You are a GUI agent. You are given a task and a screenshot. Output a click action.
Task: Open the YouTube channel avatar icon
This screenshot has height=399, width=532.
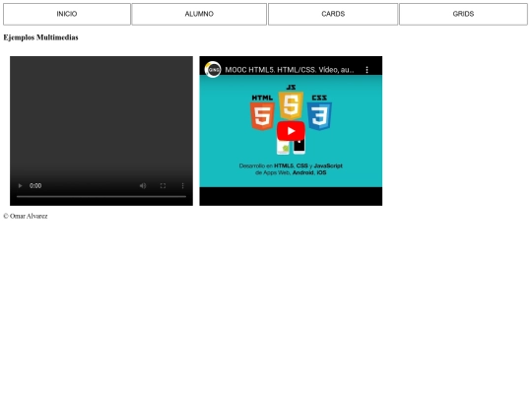point(213,70)
